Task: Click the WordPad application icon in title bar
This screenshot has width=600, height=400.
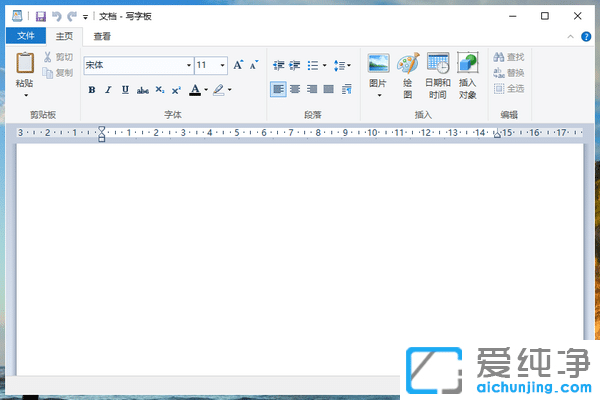Action: tap(17, 16)
